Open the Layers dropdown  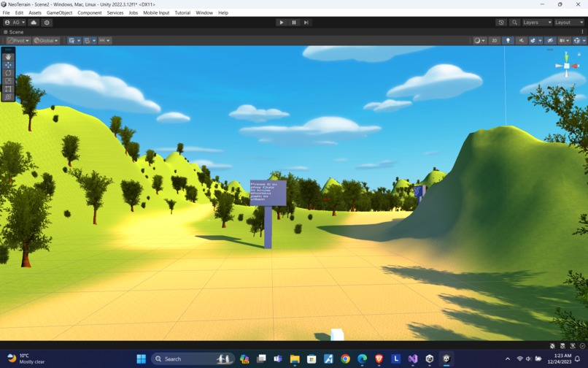[538, 23]
